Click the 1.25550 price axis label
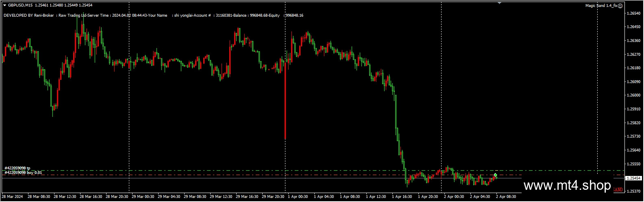This screenshot has height=202, width=644. point(633,164)
